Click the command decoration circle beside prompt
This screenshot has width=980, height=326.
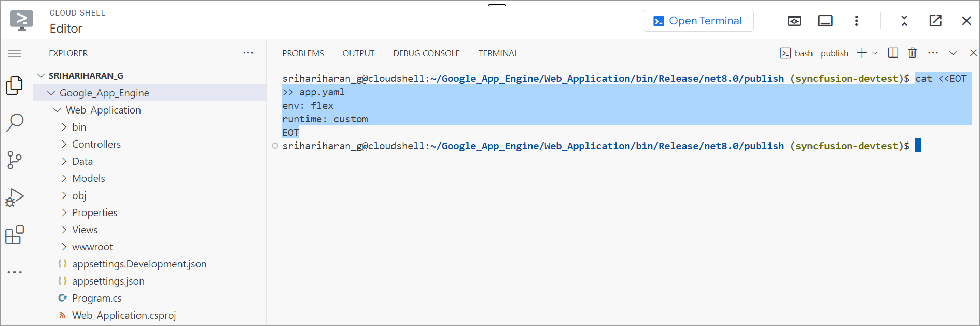click(x=275, y=146)
